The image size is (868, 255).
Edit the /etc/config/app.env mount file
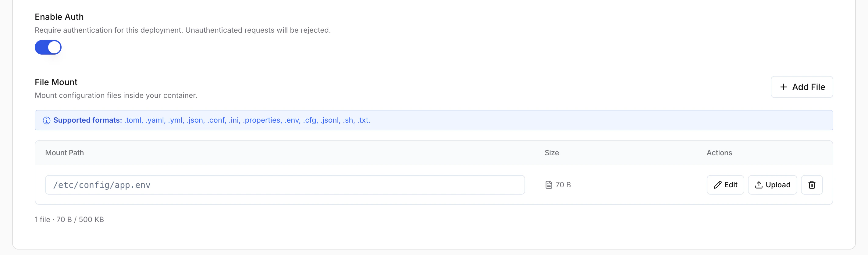pos(725,185)
